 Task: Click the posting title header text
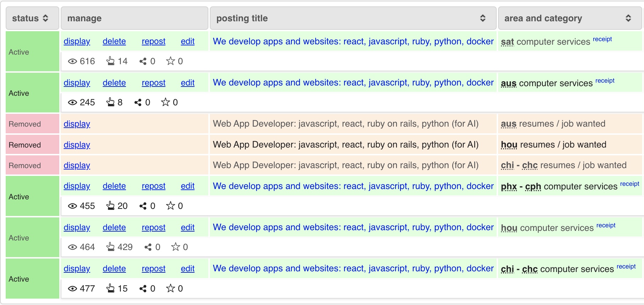[x=242, y=18]
